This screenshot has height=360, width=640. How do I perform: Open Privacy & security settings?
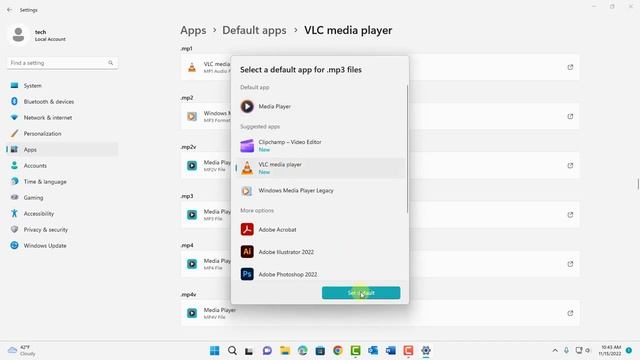[62, 229]
